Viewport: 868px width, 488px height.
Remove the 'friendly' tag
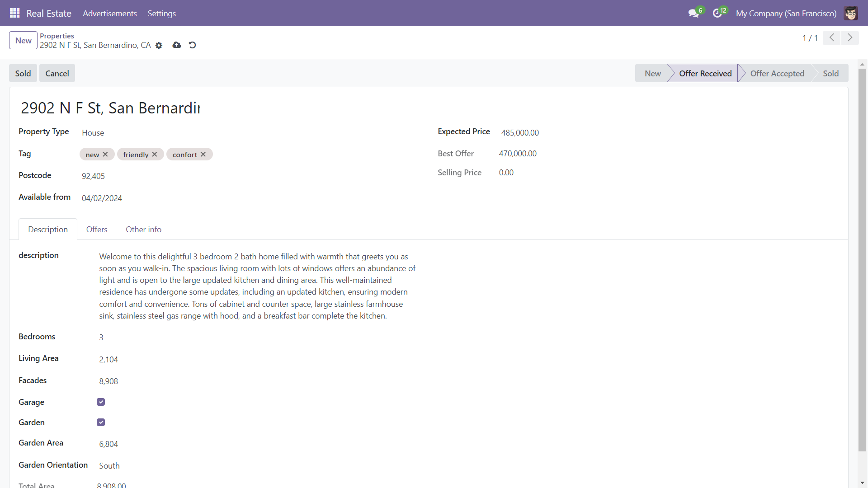point(155,155)
